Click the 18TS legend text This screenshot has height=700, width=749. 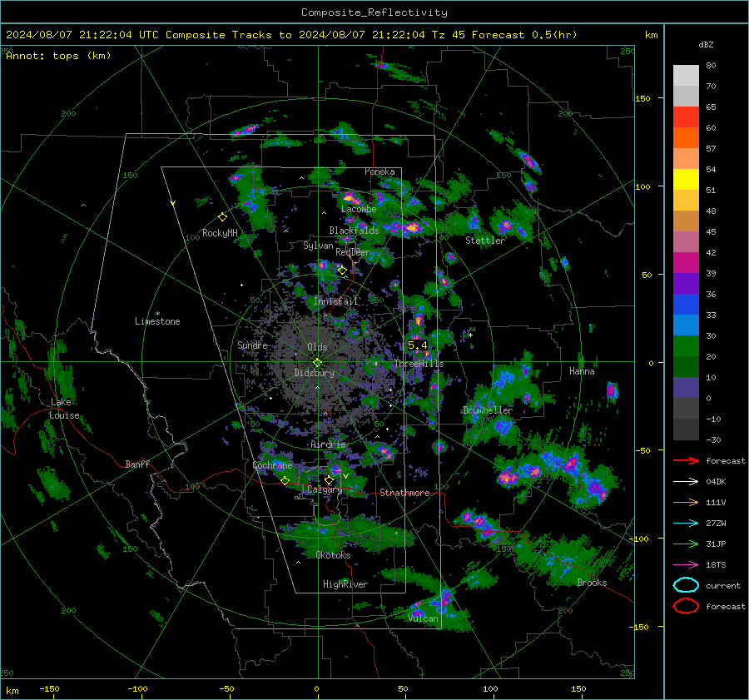click(716, 565)
